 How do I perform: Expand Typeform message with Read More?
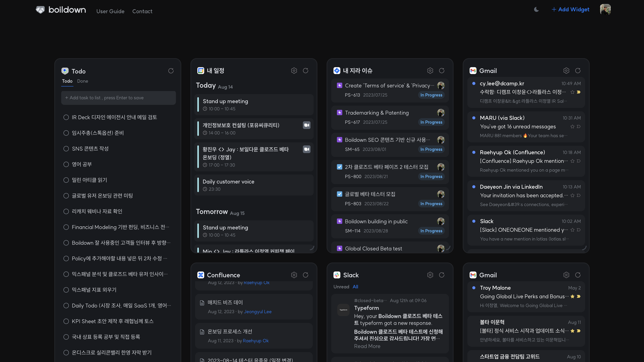click(x=367, y=346)
